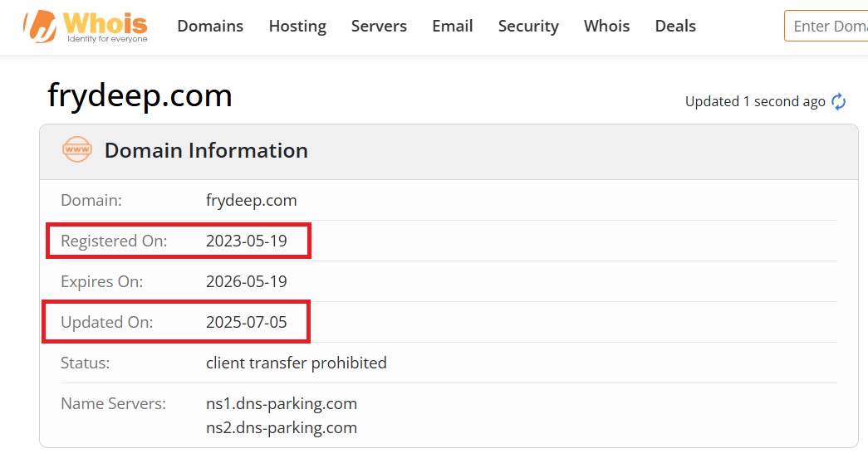Image resolution: width=868 pixels, height=463 pixels.
Task: Select ns2.dns-parking.com name server
Action: coord(282,427)
